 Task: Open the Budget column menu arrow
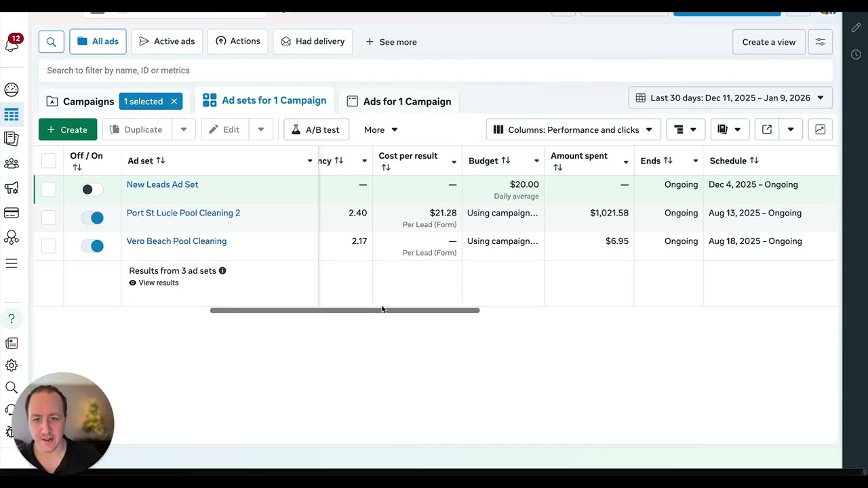click(x=536, y=161)
